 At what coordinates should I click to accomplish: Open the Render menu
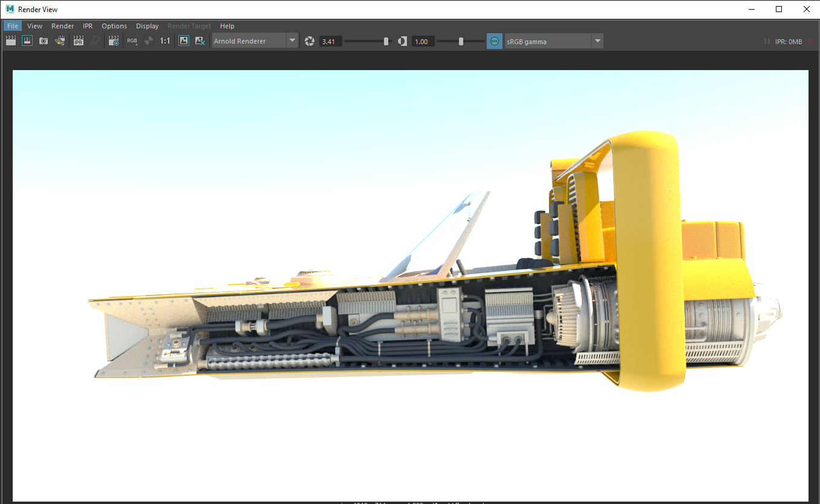point(63,26)
